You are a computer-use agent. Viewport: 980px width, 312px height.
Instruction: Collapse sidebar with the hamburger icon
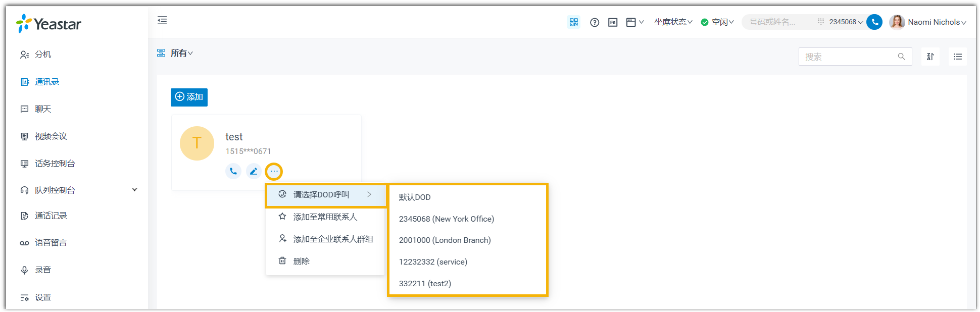pyautogui.click(x=162, y=21)
